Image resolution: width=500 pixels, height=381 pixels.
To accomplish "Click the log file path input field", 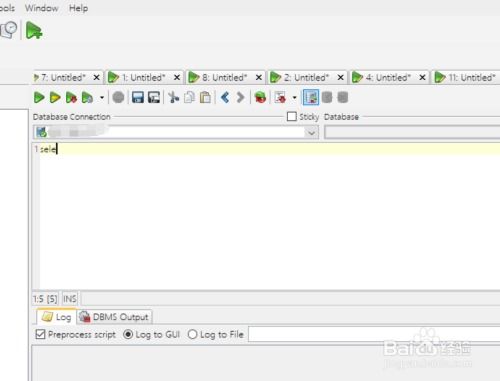I will click(x=374, y=334).
